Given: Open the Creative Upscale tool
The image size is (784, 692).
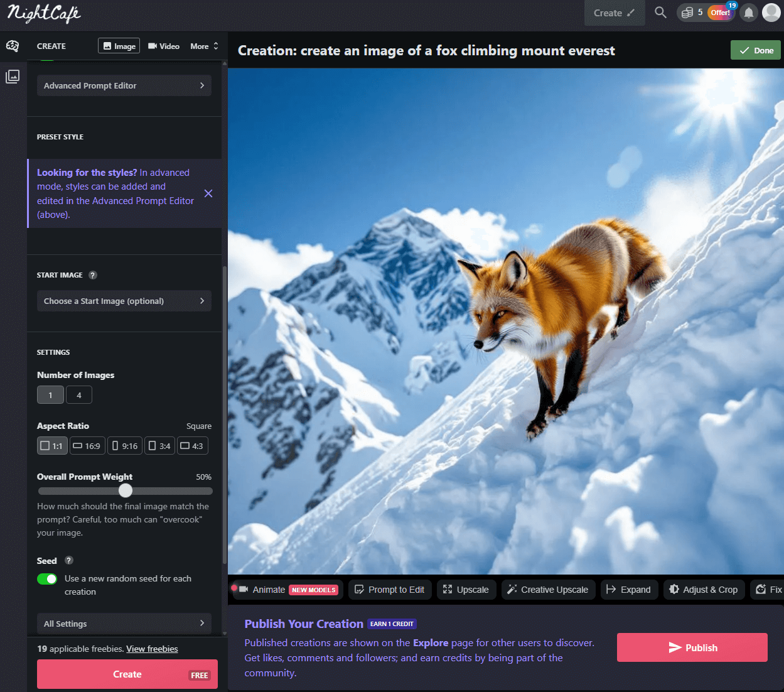Looking at the screenshot, I should 547,589.
